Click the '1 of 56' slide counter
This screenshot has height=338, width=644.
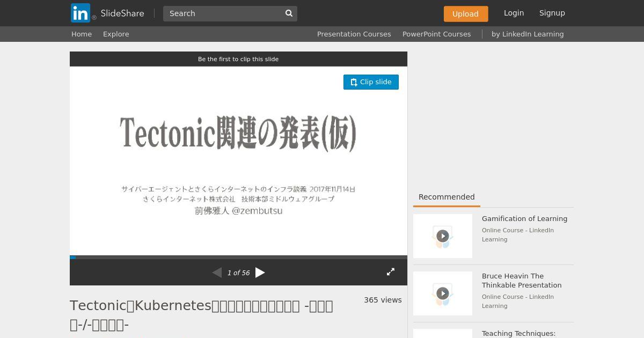(239, 273)
